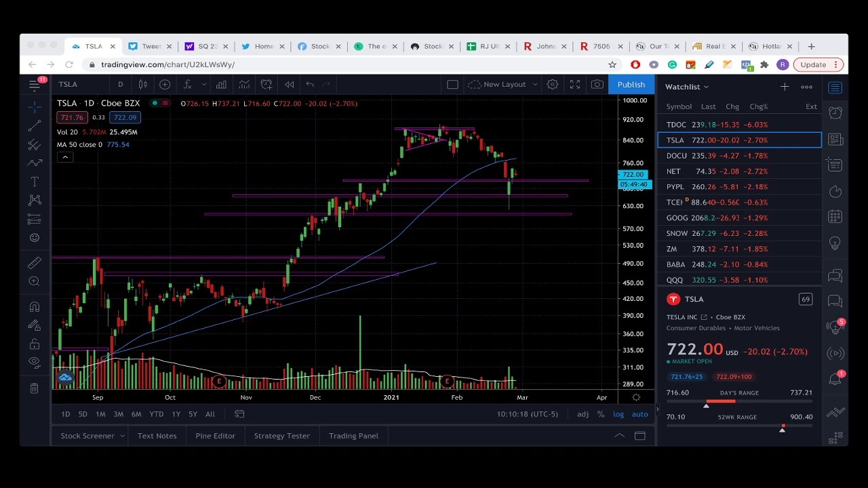Select the SNOW row in watchlist
Image resolution: width=868 pixels, height=488 pixels.
coord(739,233)
